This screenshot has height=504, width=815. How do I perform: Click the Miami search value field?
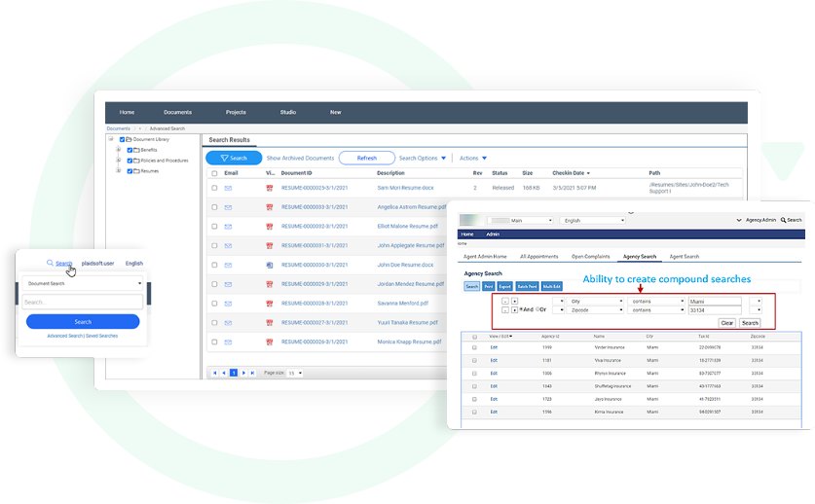[x=715, y=302]
